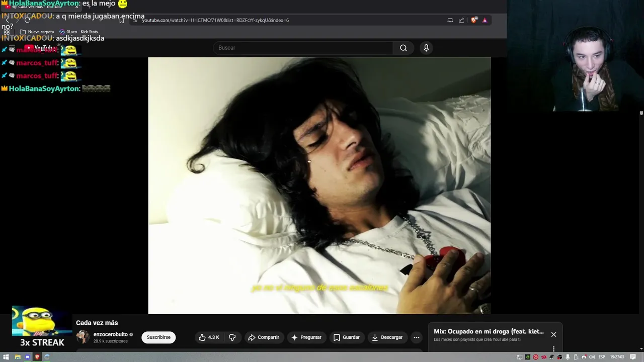644x362 pixels.
Task: Close the 'Cada vez más - YouTube' tab
Action: (x=76, y=7)
